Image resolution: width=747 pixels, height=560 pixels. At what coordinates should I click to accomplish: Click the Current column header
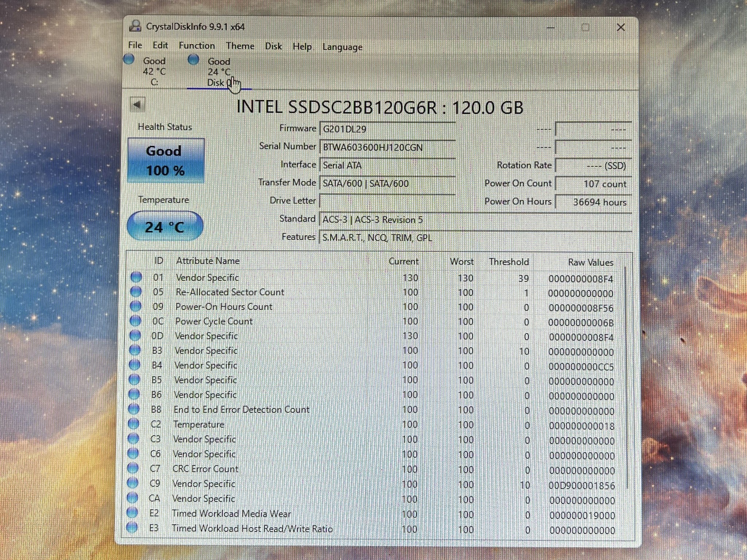click(403, 261)
